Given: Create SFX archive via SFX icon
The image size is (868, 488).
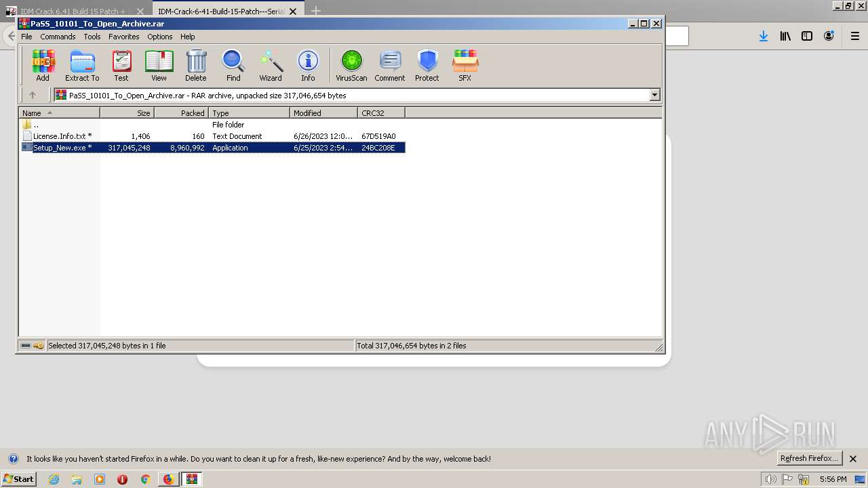Looking at the screenshot, I should (x=465, y=66).
